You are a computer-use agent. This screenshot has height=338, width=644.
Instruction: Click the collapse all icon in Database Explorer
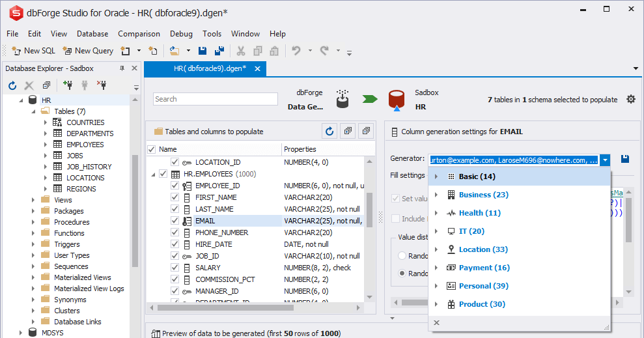46,85
